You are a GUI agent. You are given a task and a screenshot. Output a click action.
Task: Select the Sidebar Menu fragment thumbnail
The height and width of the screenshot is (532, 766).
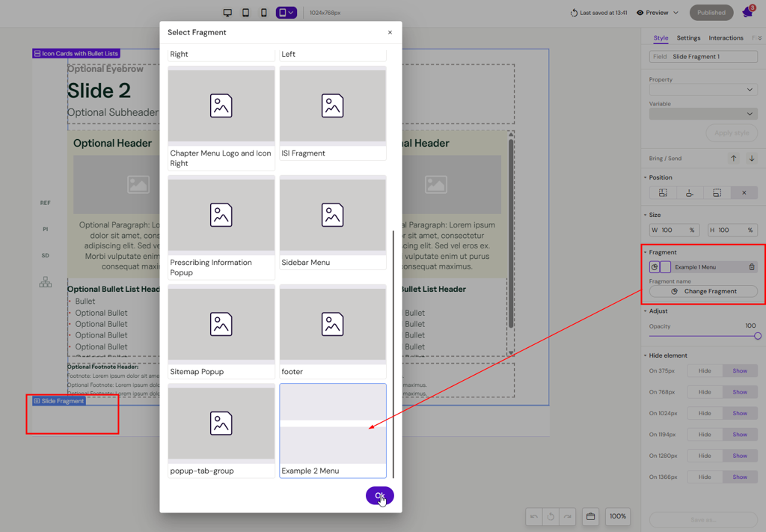click(333, 215)
